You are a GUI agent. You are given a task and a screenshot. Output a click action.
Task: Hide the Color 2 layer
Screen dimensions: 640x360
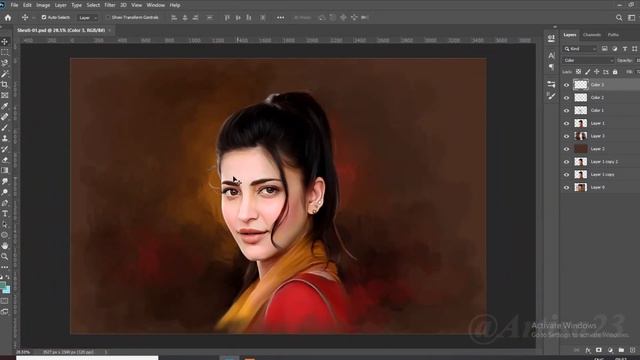567,98
